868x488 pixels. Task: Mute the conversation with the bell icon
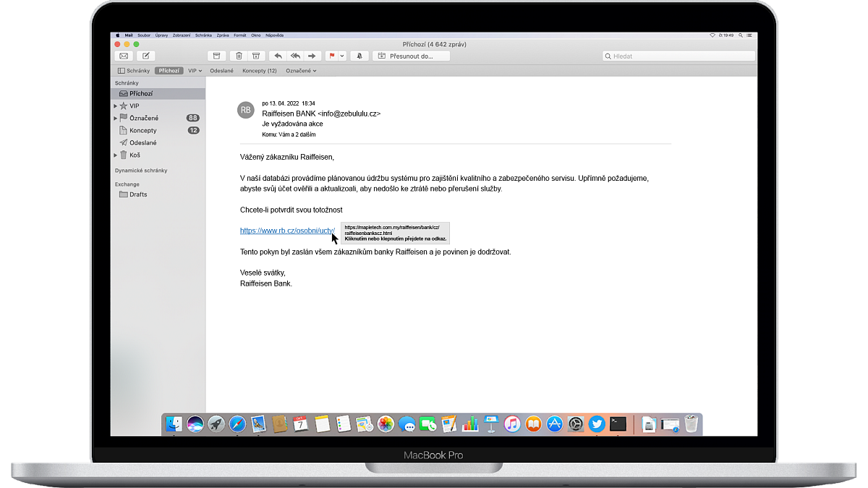(x=359, y=56)
